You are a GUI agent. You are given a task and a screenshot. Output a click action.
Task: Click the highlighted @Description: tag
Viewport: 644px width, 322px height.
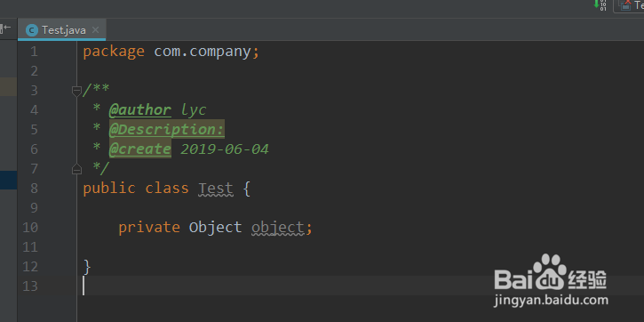coord(166,130)
